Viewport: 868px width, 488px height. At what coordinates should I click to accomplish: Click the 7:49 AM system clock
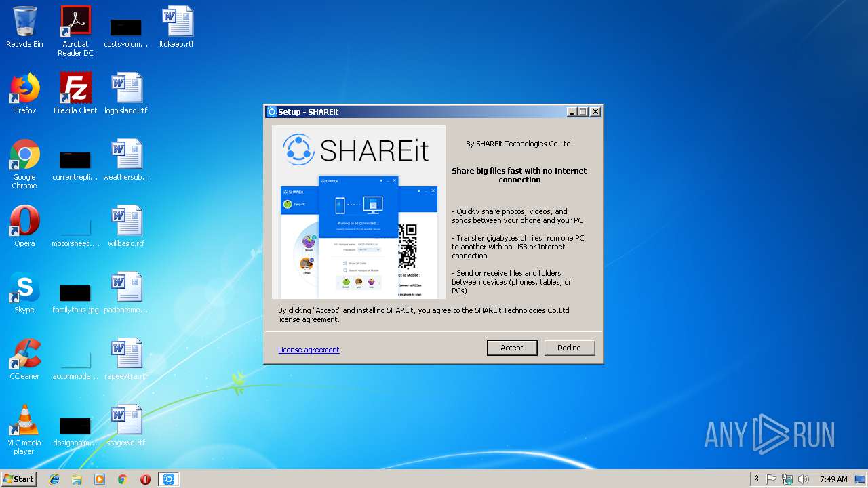tap(833, 479)
